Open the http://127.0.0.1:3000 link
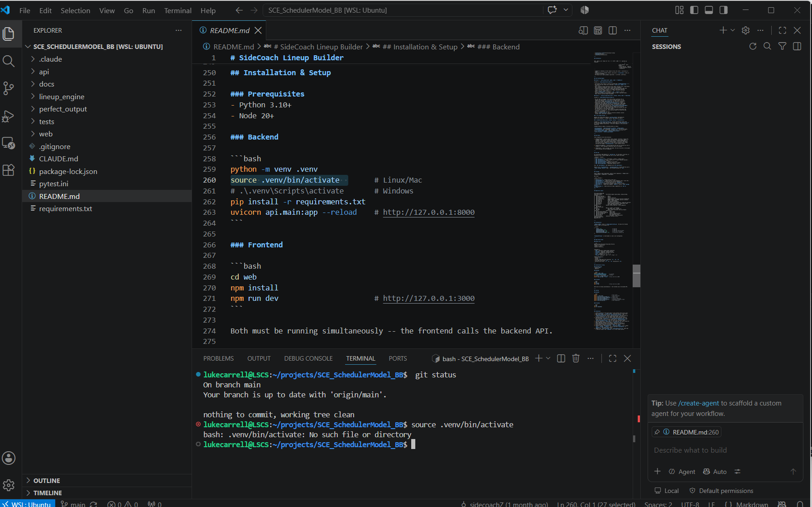The width and height of the screenshot is (812, 507). [429, 298]
